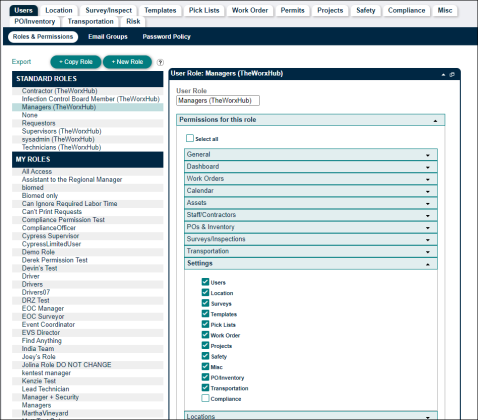This screenshot has width=478, height=420.
Task: Select sysadmin (TheWorxHub) role
Action: [x=88, y=139]
